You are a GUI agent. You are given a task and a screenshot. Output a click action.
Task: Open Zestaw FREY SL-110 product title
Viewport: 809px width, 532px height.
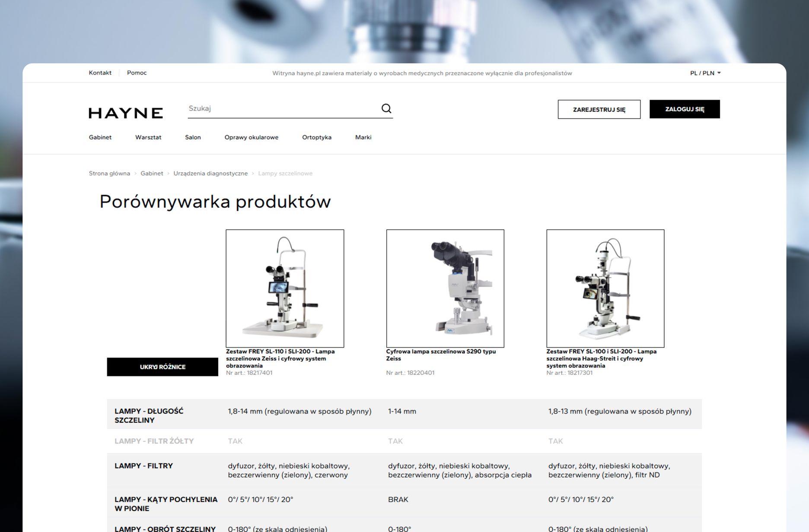pyautogui.click(x=280, y=358)
